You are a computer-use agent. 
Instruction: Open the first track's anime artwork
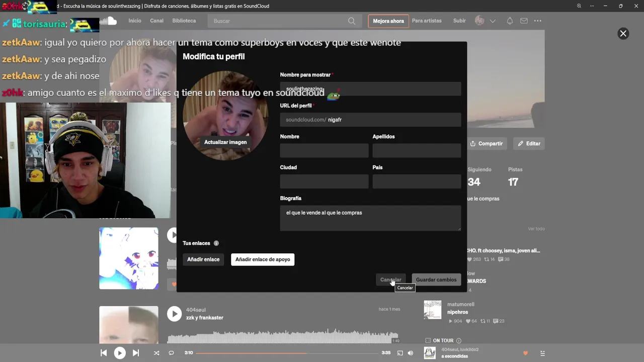pyautogui.click(x=129, y=258)
